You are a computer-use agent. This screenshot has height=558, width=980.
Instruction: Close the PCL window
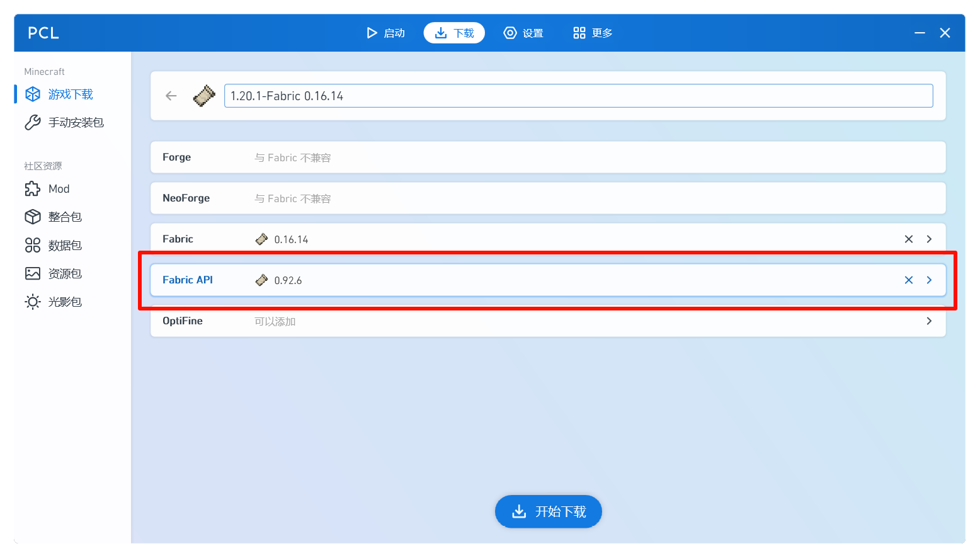point(945,33)
